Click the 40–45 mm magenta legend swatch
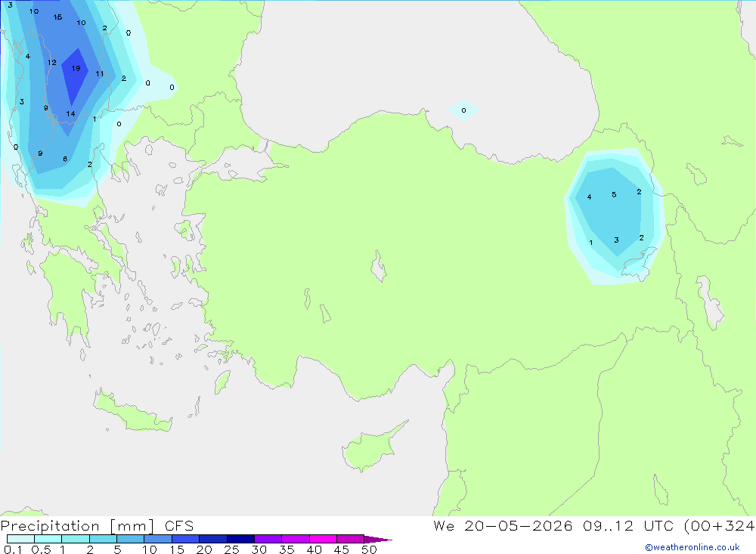Screen dimensions: 756x554 click(323, 539)
